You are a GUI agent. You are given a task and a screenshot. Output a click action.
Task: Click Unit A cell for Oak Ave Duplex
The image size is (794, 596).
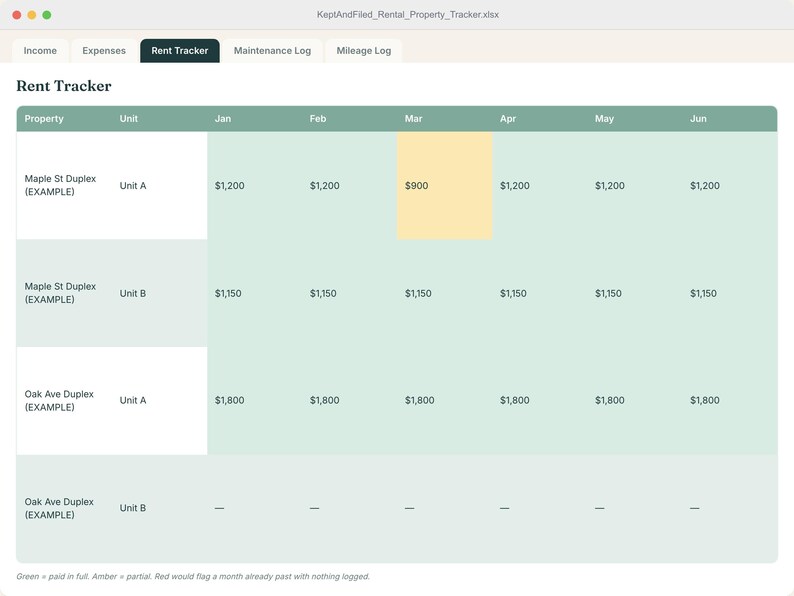tap(160, 401)
